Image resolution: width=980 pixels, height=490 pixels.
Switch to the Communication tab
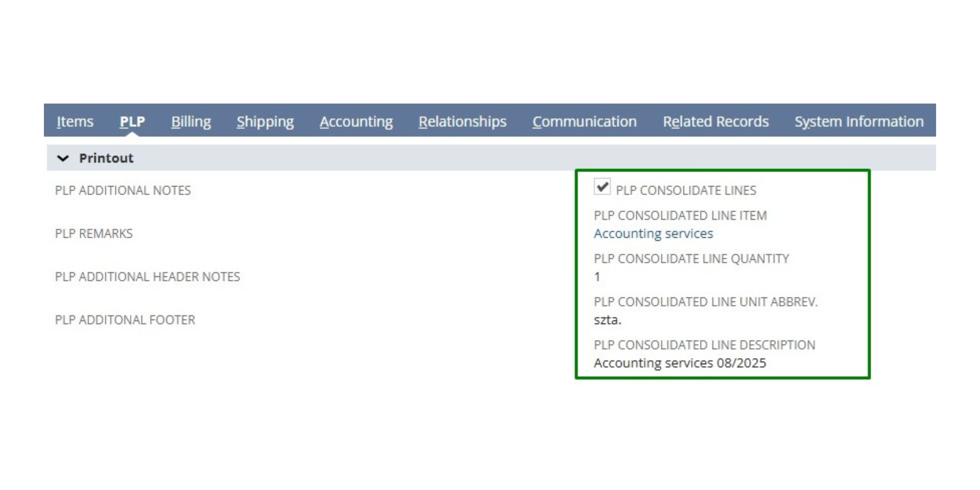click(584, 122)
